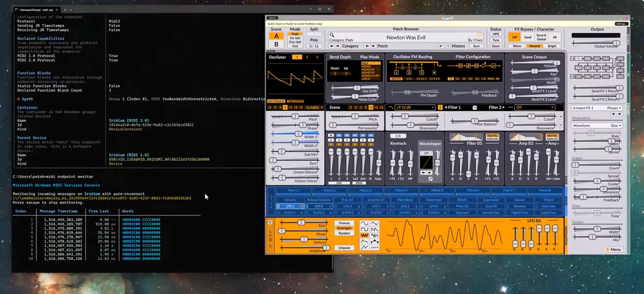Screen dimensions: 644x294
Task: Click FX unit next arrow under Phaser
Action: click(x=620, y=114)
